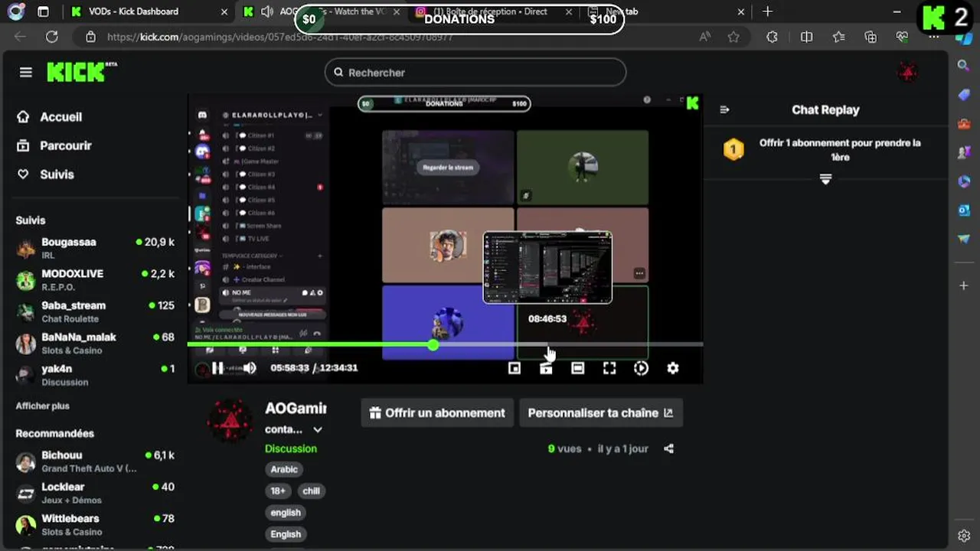Open the user profile avatar menu

pyautogui.click(x=908, y=73)
